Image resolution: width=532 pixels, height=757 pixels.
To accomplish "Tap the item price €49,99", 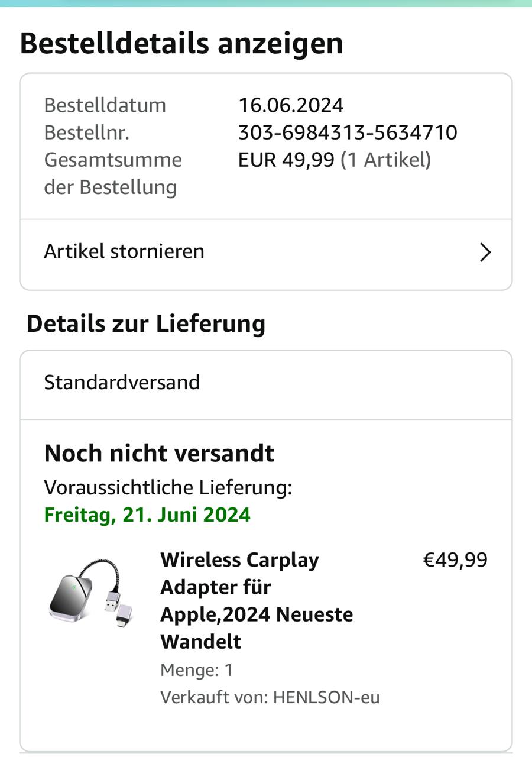I will point(455,560).
